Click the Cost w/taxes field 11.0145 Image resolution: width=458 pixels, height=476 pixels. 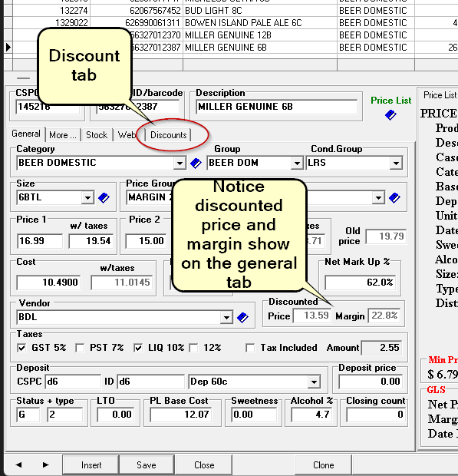(121, 283)
